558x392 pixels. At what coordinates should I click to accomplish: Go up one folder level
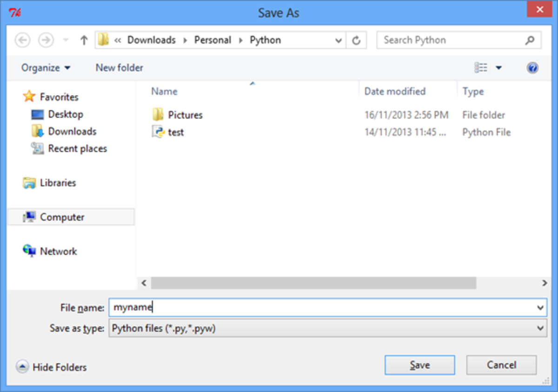[83, 40]
